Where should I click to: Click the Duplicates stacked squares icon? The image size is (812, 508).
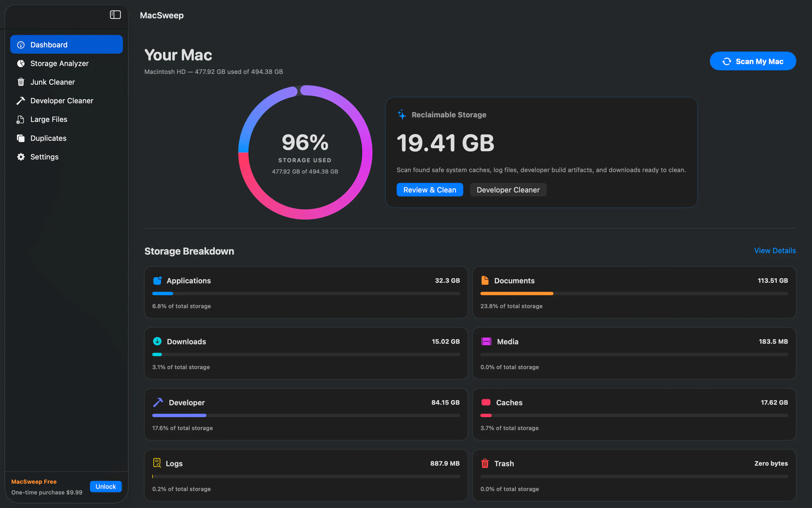(21, 138)
